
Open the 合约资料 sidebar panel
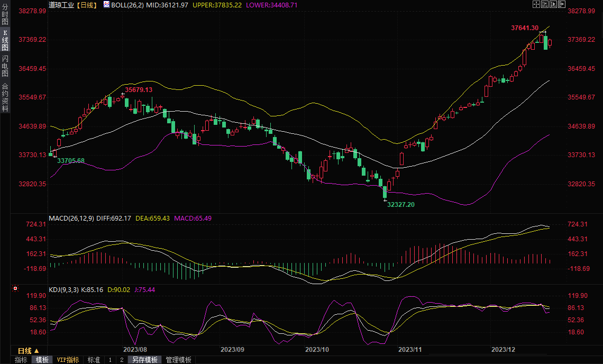coord(5,97)
